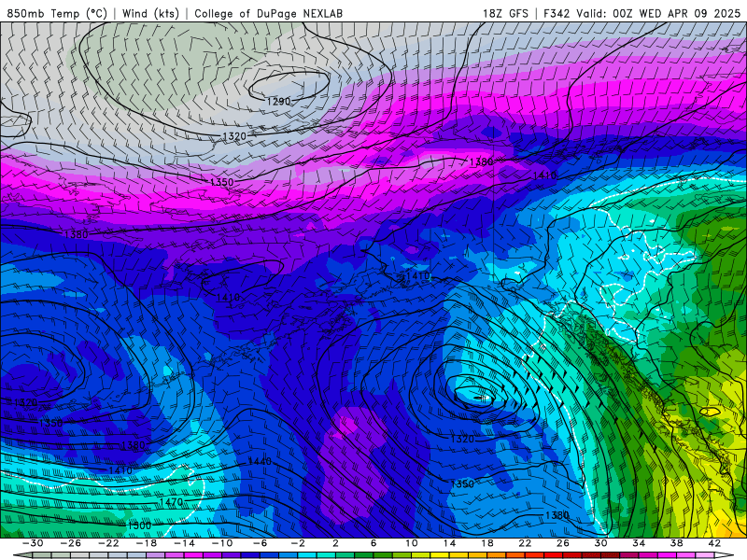This screenshot has width=747, height=560.
Task: Click the '18Z GFS' model run label
Action: coord(505,13)
